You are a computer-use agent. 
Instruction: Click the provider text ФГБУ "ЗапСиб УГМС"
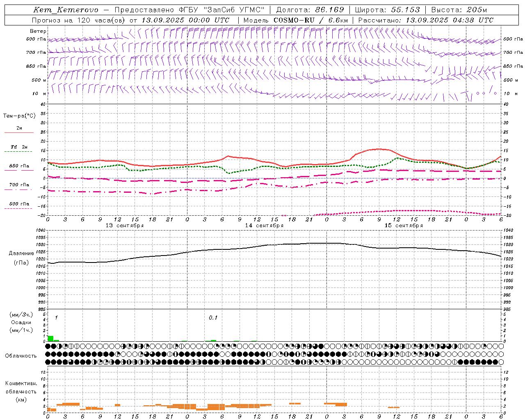(222, 10)
